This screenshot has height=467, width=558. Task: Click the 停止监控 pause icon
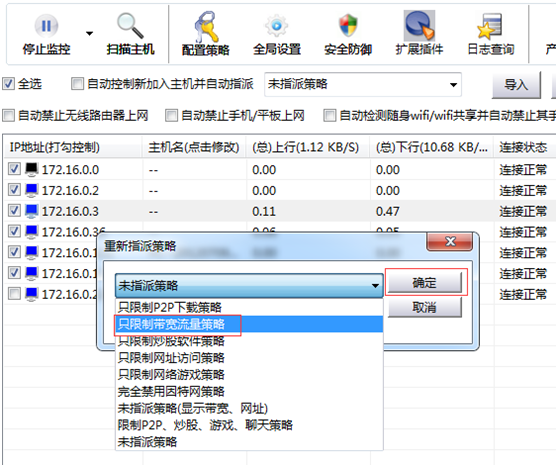46,26
